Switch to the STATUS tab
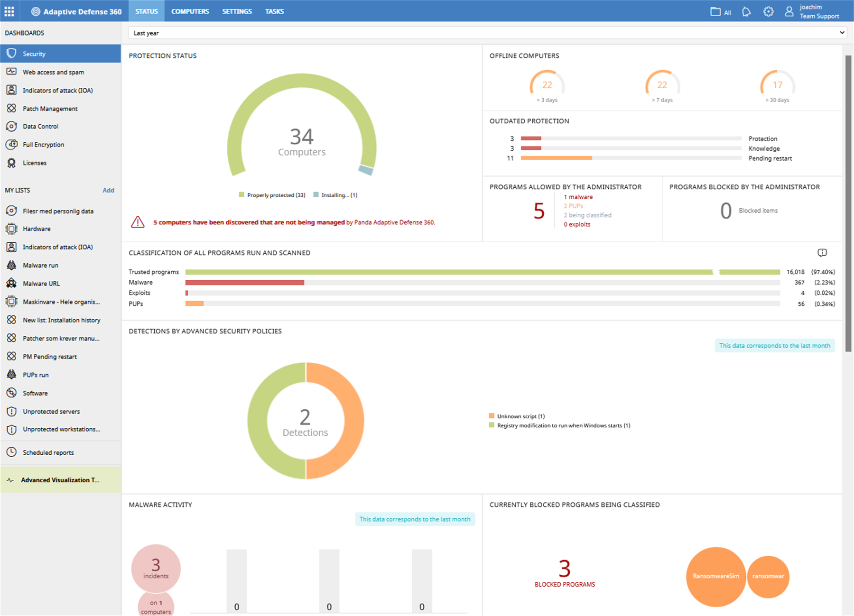 pyautogui.click(x=147, y=11)
